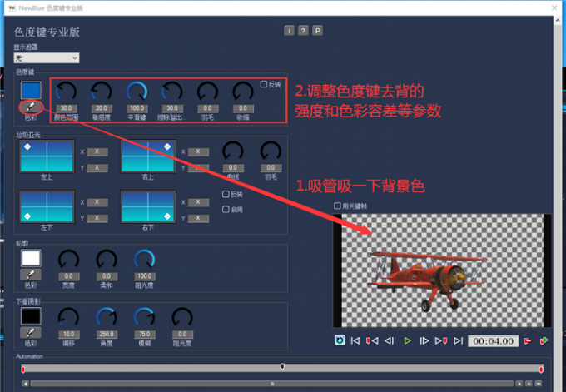The width and height of the screenshot is (566, 392).
Task: Step back one frame
Action: click(390, 340)
